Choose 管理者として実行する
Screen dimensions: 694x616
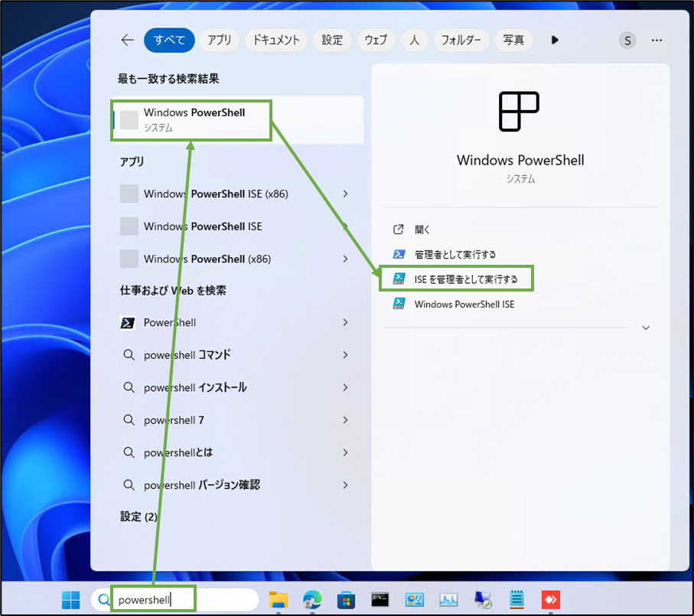pyautogui.click(x=455, y=255)
